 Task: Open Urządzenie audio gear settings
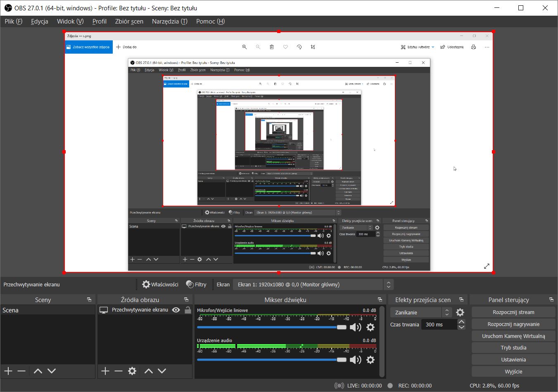(x=370, y=360)
